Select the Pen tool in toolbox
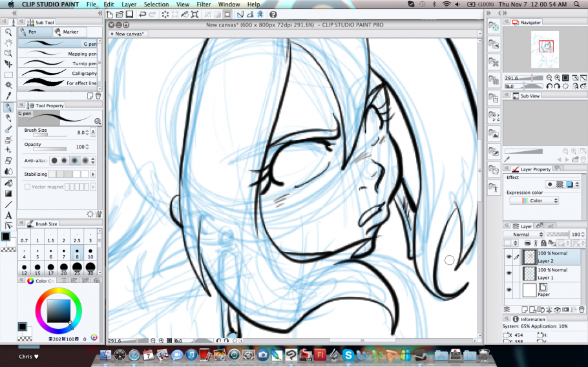 click(8, 108)
